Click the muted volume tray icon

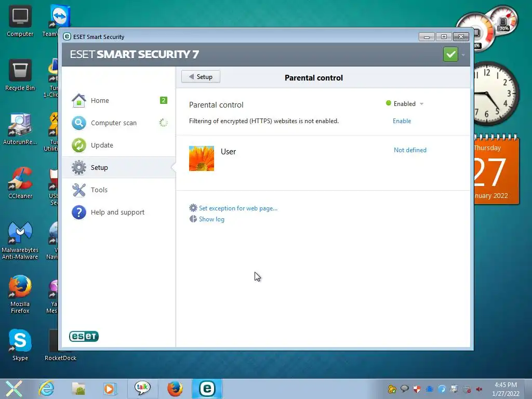point(479,389)
